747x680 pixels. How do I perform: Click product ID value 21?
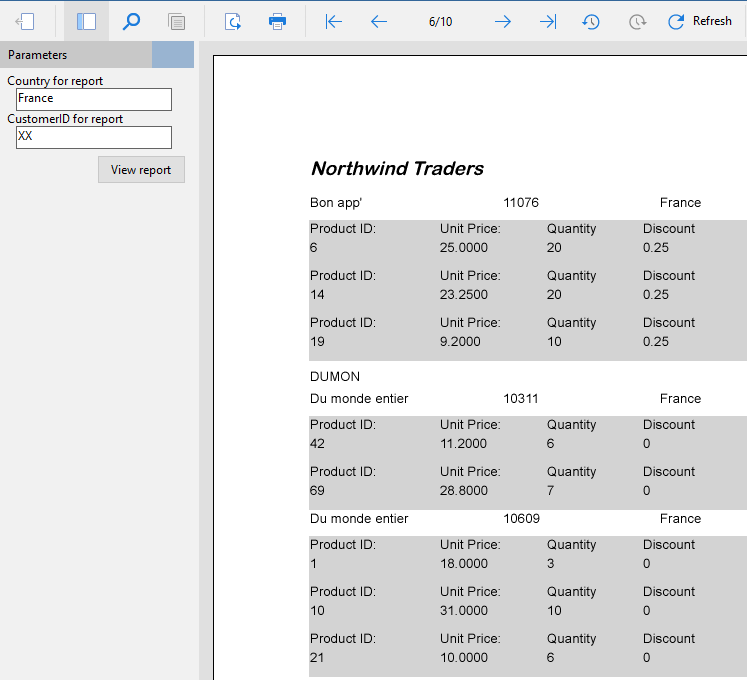(317, 658)
